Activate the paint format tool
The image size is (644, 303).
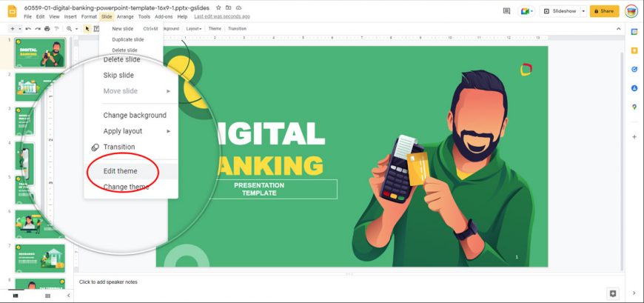[57, 29]
